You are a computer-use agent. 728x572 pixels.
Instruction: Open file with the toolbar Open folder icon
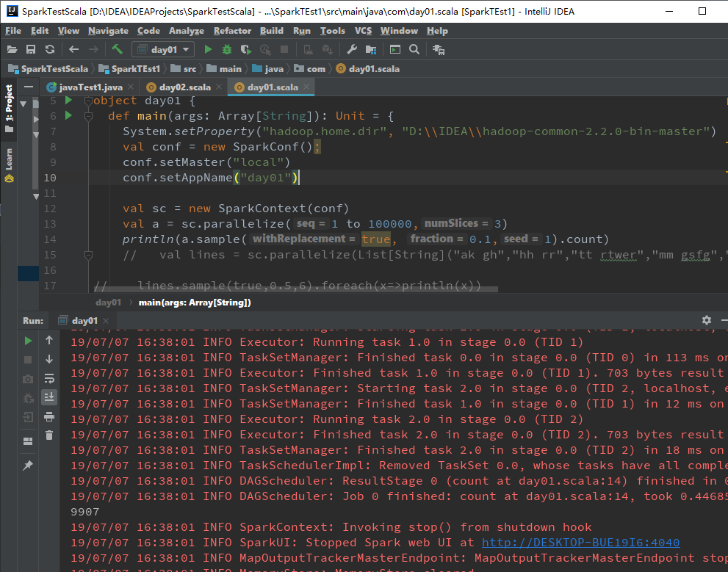(12, 50)
